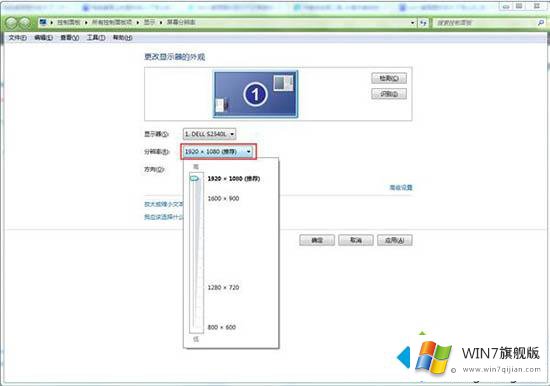Image resolution: width=550 pixels, height=386 pixels.
Task: Click the 显示 breadcrumb segment
Action: [149, 22]
